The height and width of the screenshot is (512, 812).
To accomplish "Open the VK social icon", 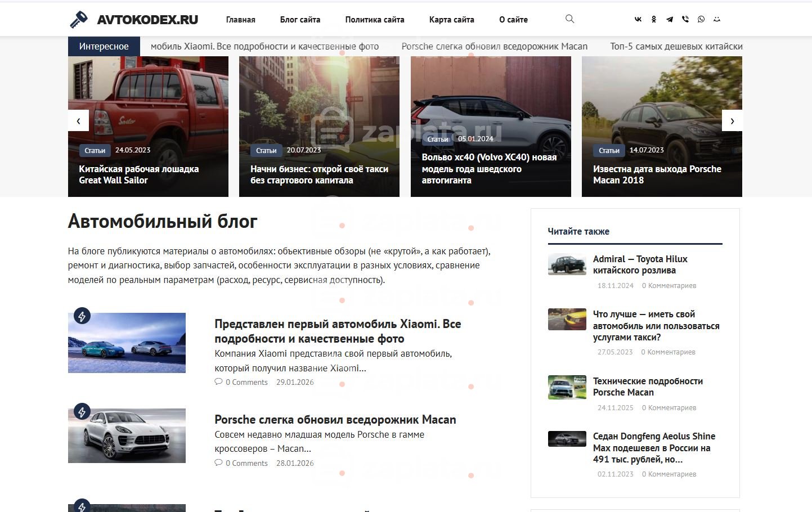I will [638, 19].
